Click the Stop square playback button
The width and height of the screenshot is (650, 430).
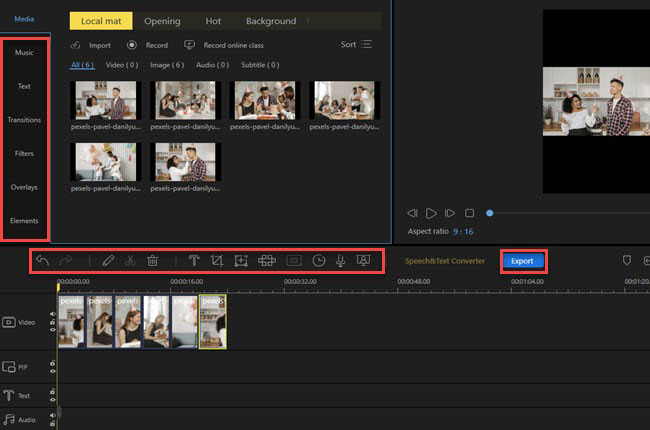(468, 213)
